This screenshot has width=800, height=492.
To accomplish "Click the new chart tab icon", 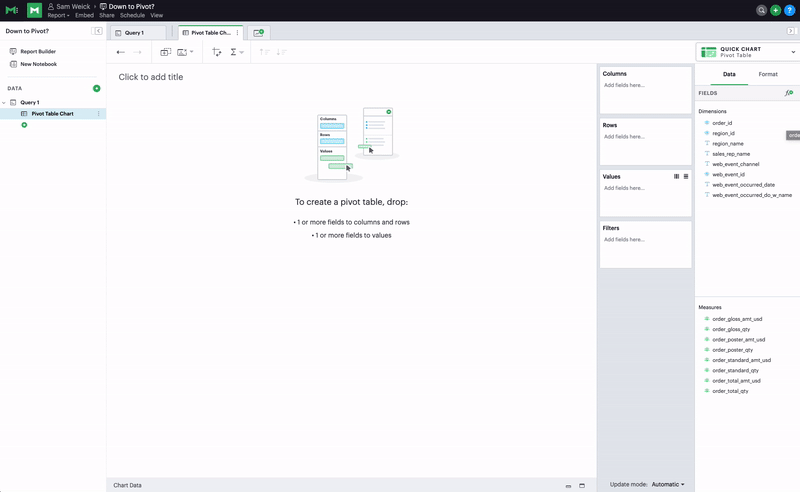I will [x=258, y=33].
